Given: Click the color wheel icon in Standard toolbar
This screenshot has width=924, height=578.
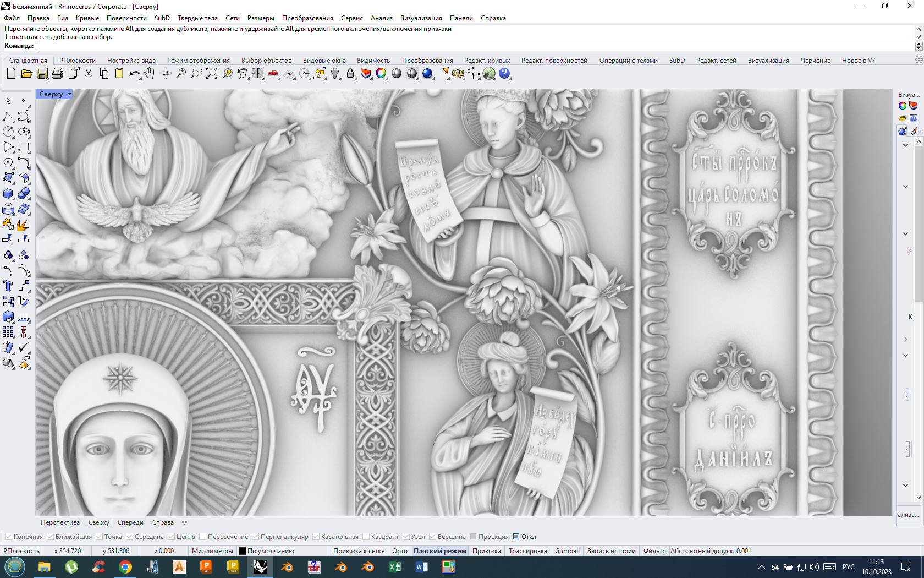Looking at the screenshot, I should pos(381,73).
